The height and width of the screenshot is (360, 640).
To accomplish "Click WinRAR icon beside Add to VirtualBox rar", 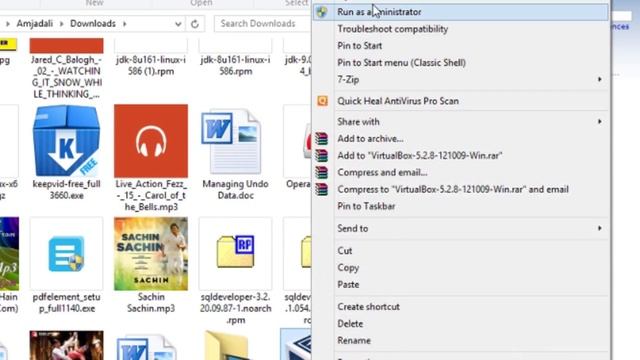I will point(322,156).
